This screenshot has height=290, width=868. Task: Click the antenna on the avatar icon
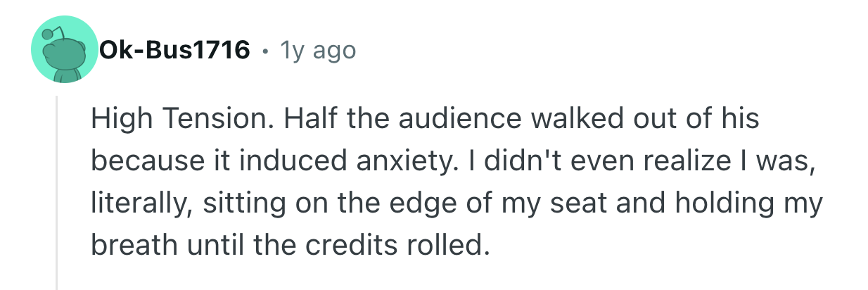(49, 33)
